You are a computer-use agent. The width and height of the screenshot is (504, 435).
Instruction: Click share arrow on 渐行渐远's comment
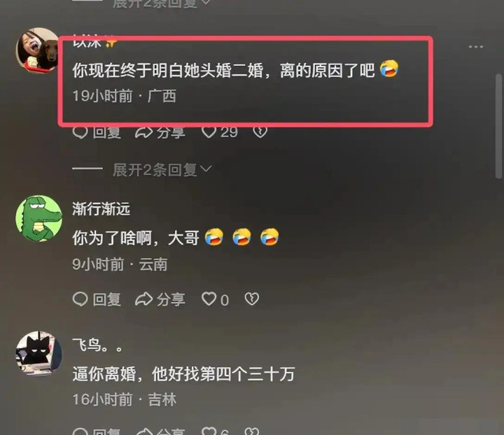(143, 299)
